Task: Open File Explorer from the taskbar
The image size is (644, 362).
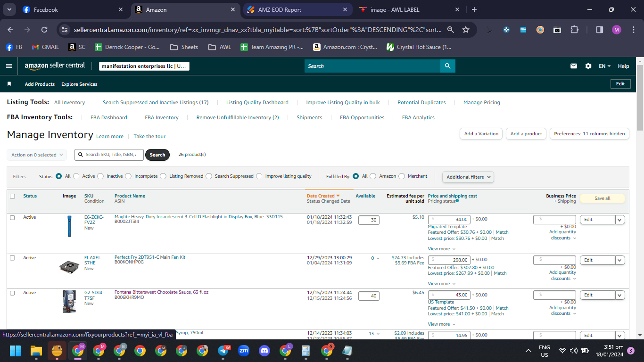Action: [36, 351]
